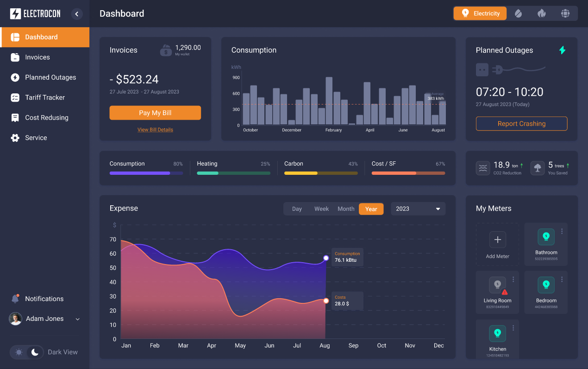Click the Consumption 80% progress bar
588x369 pixels.
click(x=146, y=173)
